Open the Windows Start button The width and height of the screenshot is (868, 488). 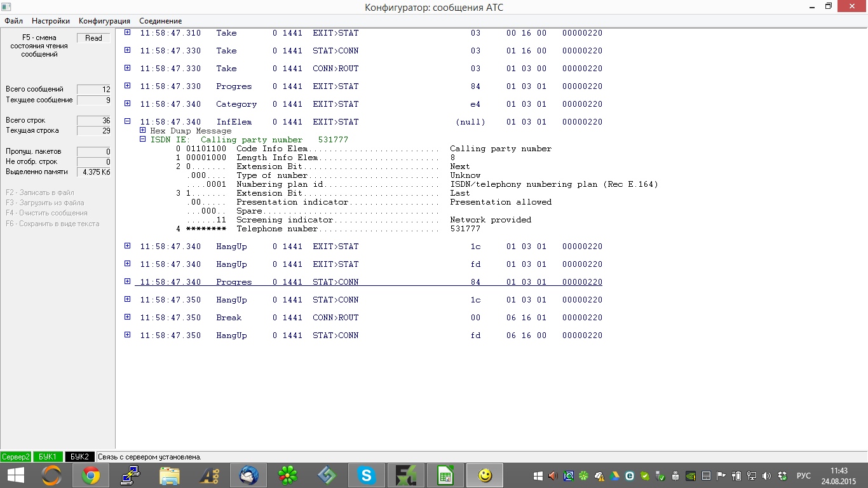coord(16,475)
